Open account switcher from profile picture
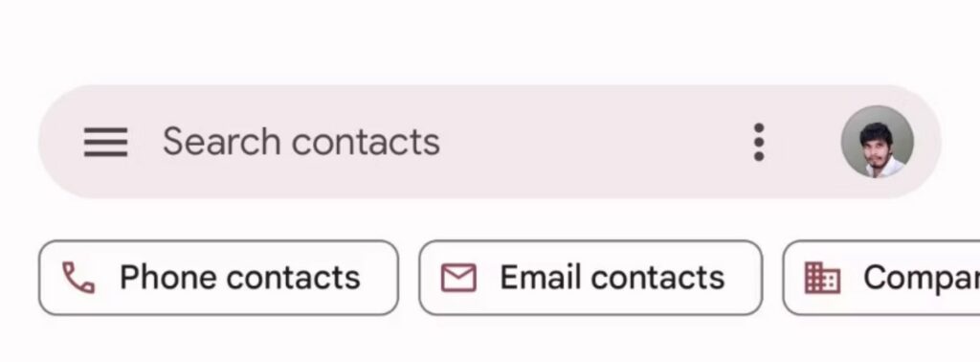The image size is (980, 362). point(877,142)
